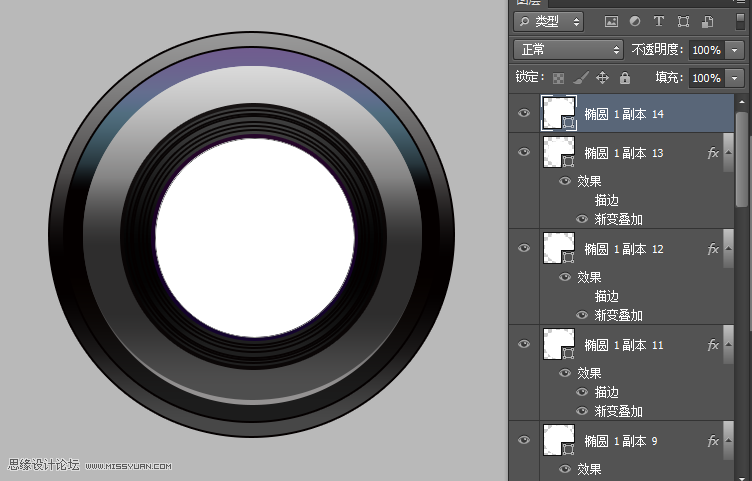Click 渐变叠加 label under 椭圆 1 副本 11
Screen dimensions: 752x481
(619, 411)
